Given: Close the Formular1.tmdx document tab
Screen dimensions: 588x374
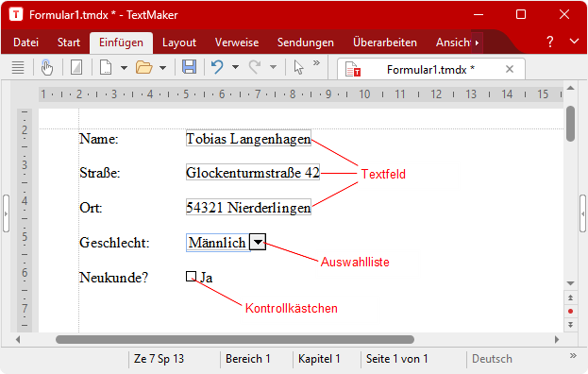Looking at the screenshot, I should 510,69.
